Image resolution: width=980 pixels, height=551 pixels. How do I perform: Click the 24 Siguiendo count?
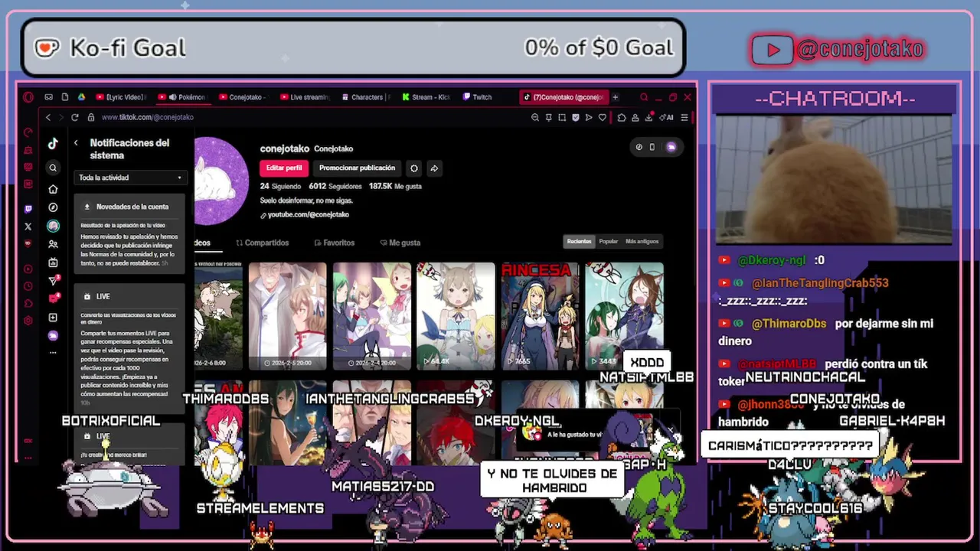[280, 186]
